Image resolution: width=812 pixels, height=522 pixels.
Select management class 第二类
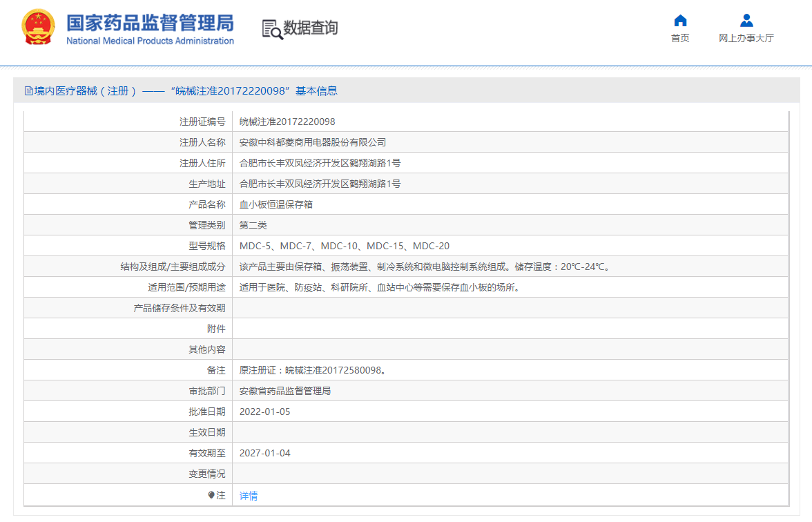253,225
